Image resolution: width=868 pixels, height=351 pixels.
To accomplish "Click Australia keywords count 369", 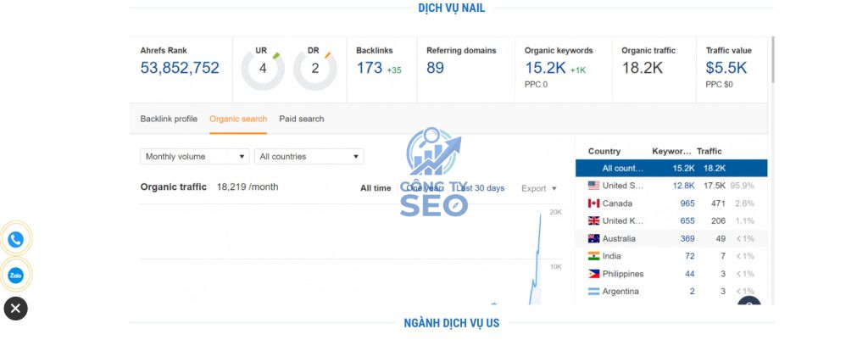I will pos(687,238).
